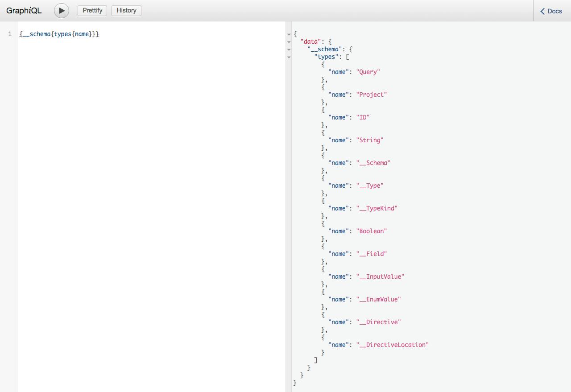Click the "ID" type name value
Screen dimensions: 571x392
tap(363, 117)
